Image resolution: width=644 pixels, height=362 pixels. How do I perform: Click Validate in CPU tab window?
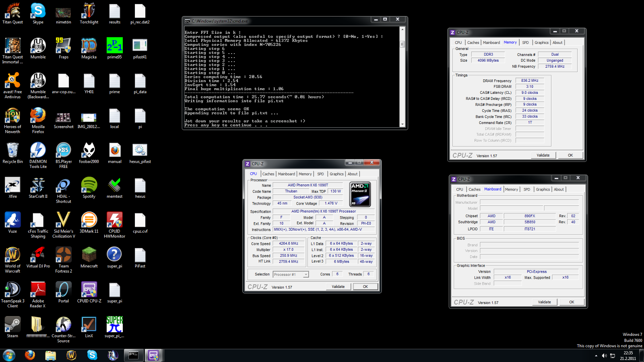tap(338, 287)
